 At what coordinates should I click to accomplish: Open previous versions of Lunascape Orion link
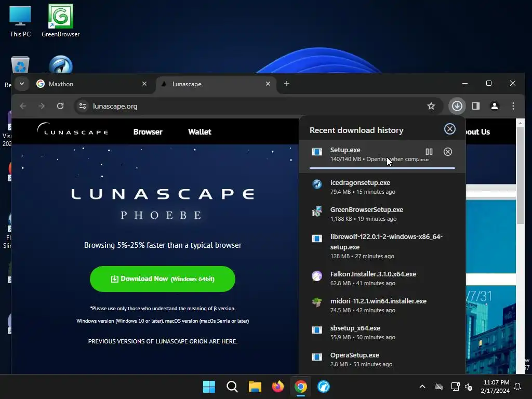pos(163,341)
